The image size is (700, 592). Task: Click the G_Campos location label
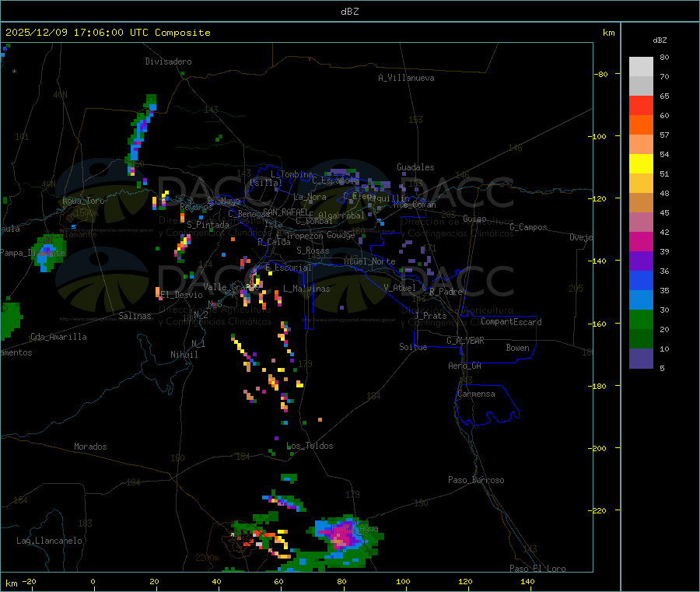(x=529, y=227)
